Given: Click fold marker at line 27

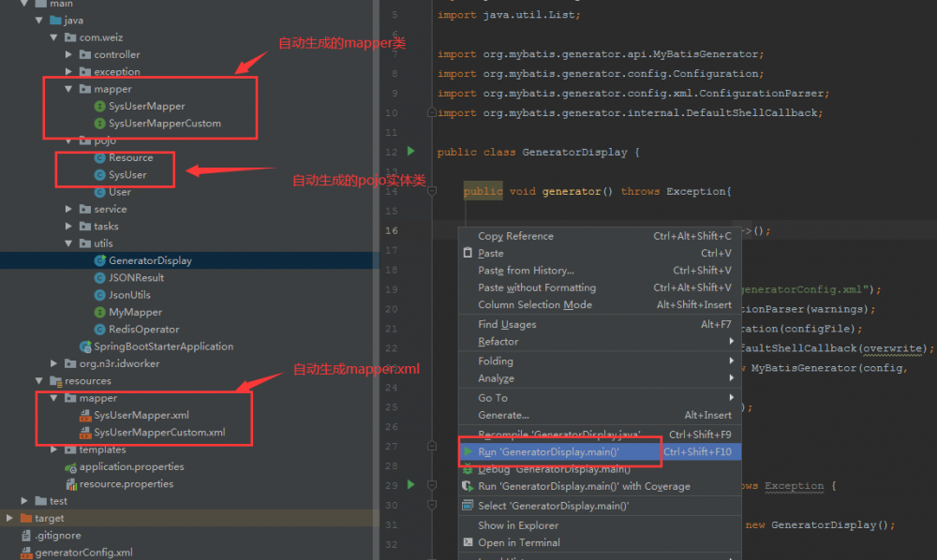Looking at the screenshot, I should coord(432,446).
